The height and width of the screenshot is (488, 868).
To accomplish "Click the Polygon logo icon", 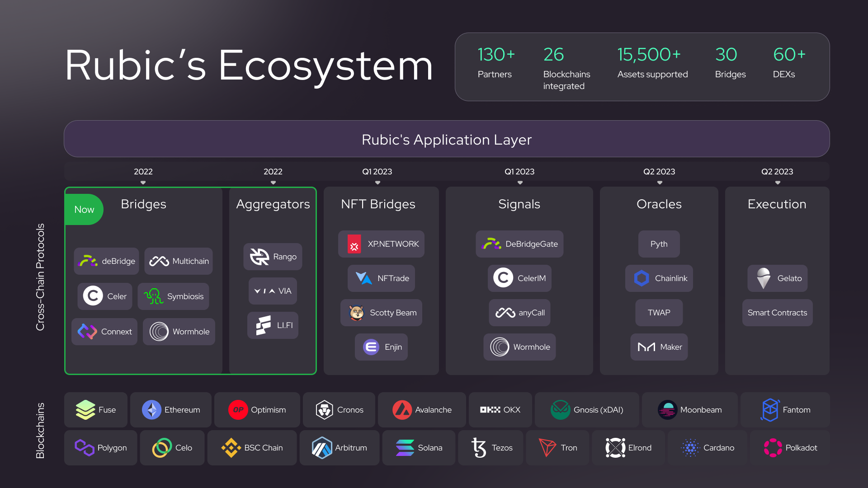I will pyautogui.click(x=84, y=448).
